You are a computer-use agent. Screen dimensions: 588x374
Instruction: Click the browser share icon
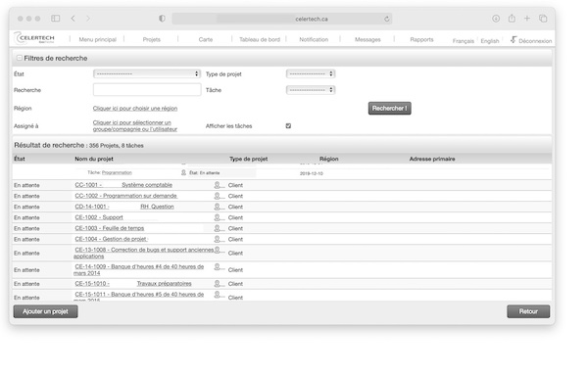[512, 18]
